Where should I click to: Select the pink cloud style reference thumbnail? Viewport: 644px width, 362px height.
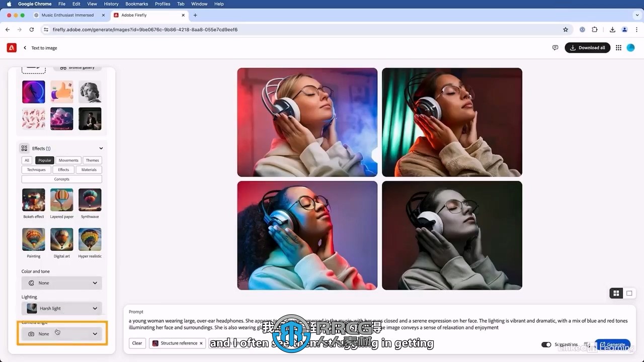click(62, 119)
